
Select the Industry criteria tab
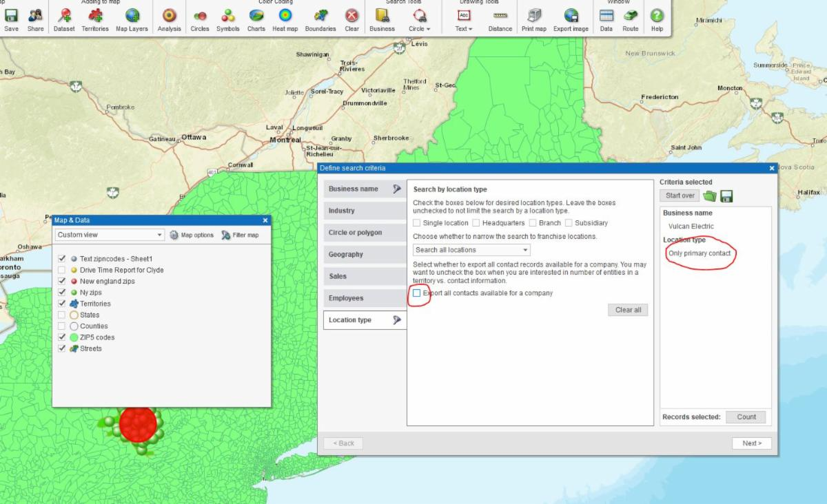click(365, 211)
